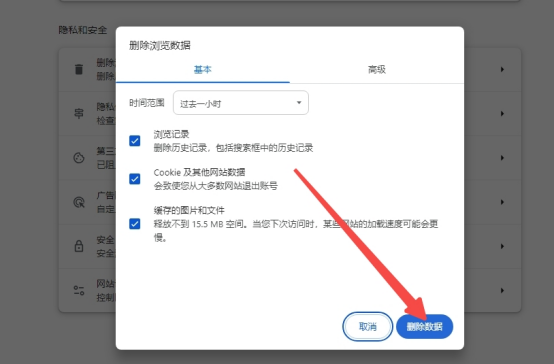This screenshot has width=554, height=364.
Task: Click the 删除数据 button
Action: [x=424, y=327]
